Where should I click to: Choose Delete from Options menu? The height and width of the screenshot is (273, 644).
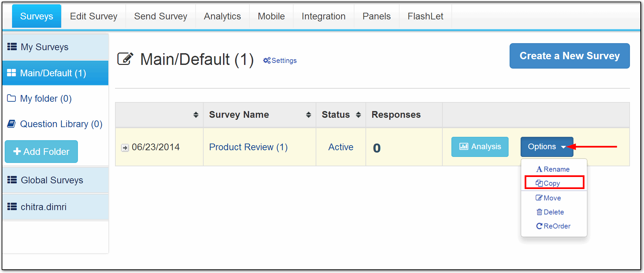click(x=554, y=212)
